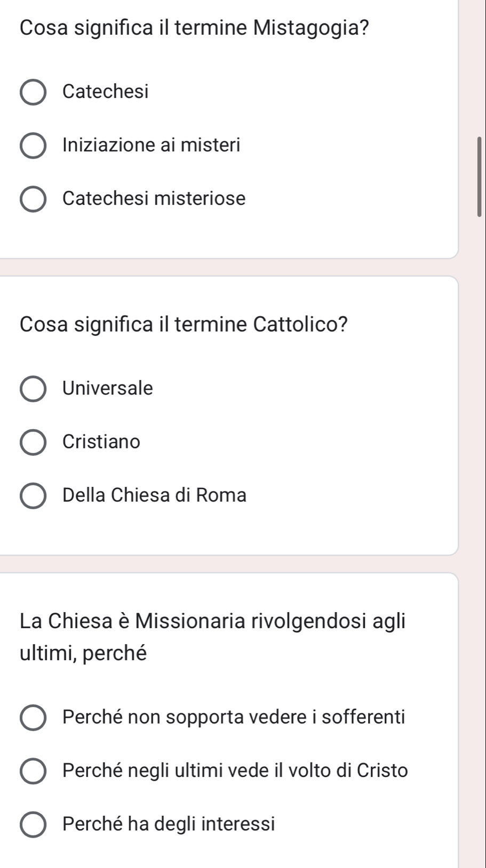Select 'Perché non sopporta vedere i sofferenti' radio
The image size is (486, 868).
[33, 718]
